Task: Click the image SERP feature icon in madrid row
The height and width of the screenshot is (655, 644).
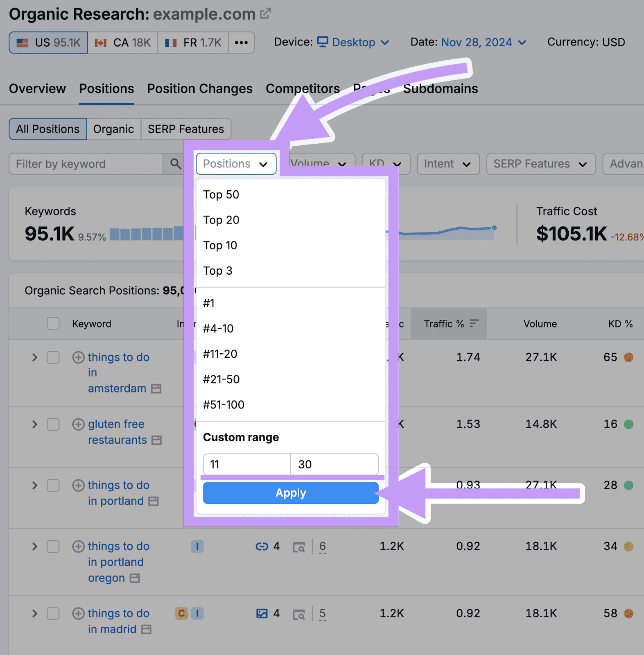Action: (262, 614)
